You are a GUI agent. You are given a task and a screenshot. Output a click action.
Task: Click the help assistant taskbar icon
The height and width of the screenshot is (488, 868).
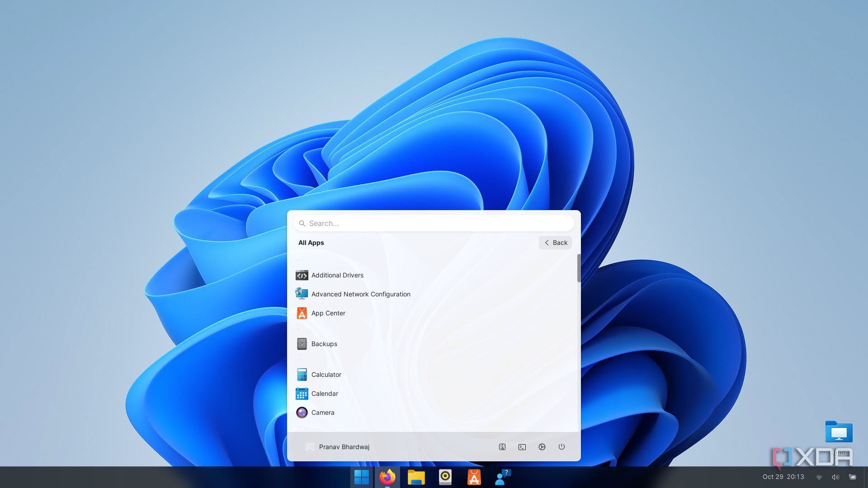pos(503,477)
